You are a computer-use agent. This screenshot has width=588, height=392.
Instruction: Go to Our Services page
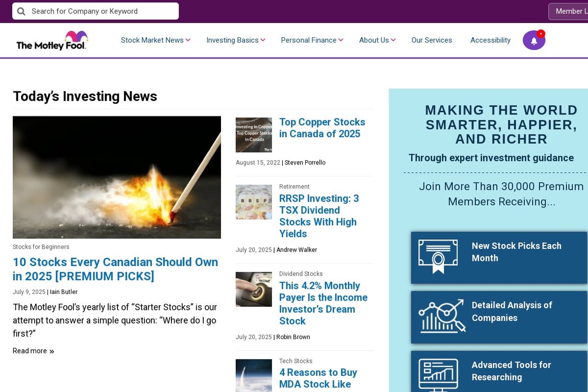tap(432, 40)
